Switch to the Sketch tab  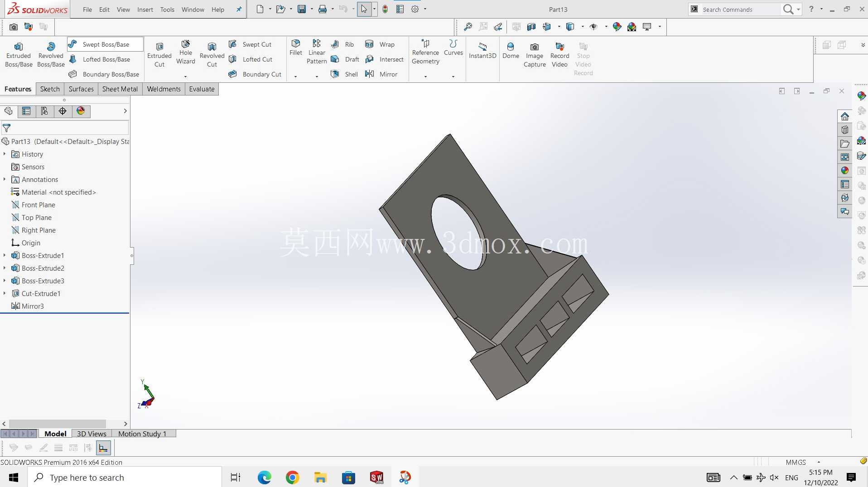point(50,89)
